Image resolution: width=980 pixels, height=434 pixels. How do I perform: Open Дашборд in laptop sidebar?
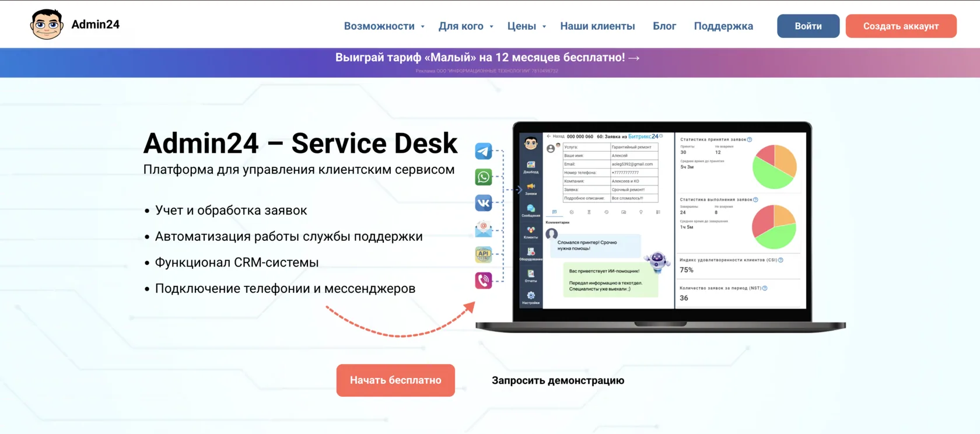(x=531, y=167)
